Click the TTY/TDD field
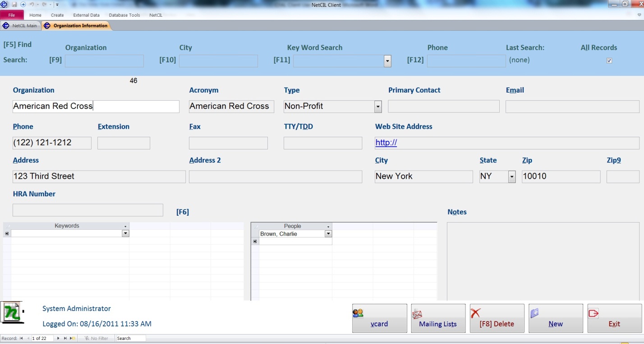 point(323,143)
